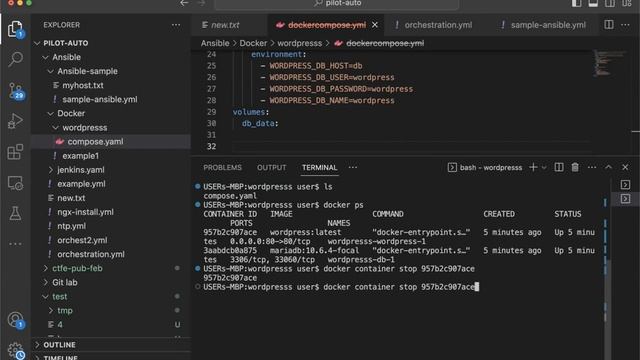Toggle the secondary sidebar layout button
Screen dimensions: 640x360
click(610, 3)
